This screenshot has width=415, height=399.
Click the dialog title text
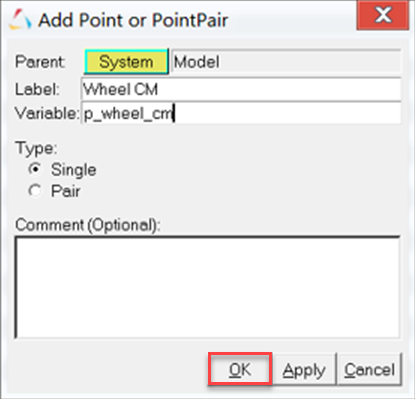point(133,20)
